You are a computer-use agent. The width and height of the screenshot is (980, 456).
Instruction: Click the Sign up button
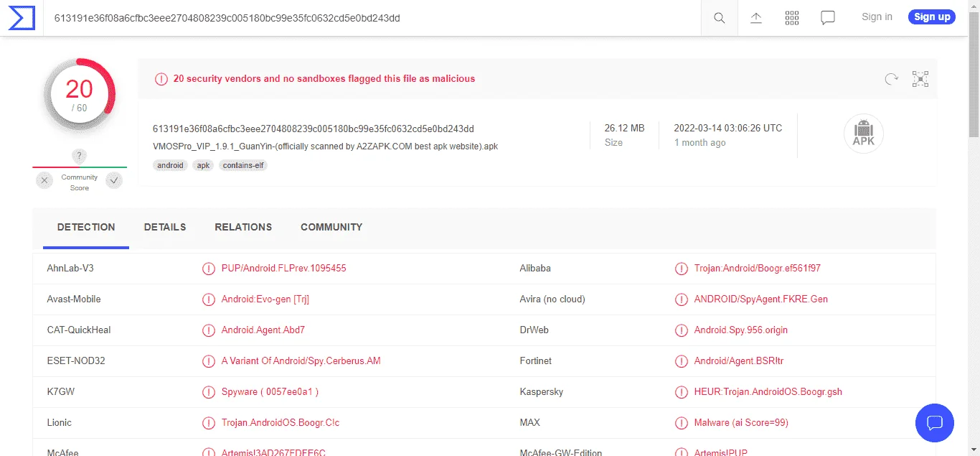coord(932,17)
